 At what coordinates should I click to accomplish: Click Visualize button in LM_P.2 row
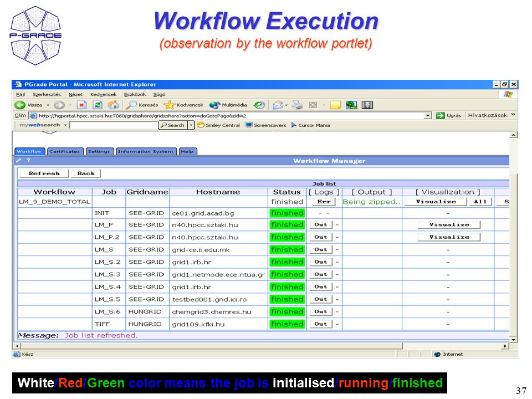(449, 237)
